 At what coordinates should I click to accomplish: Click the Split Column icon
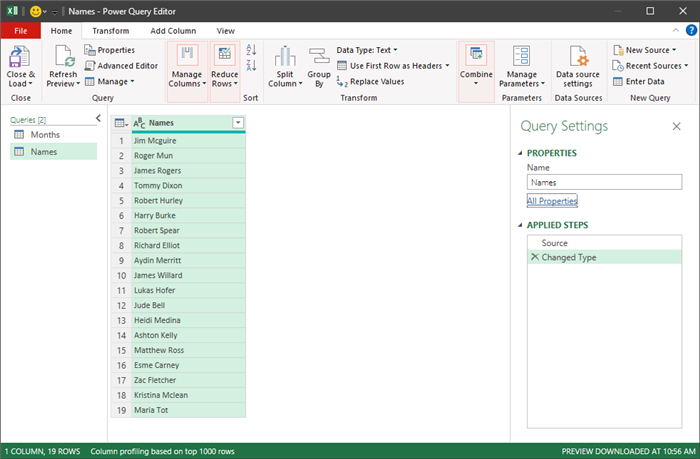click(x=284, y=56)
